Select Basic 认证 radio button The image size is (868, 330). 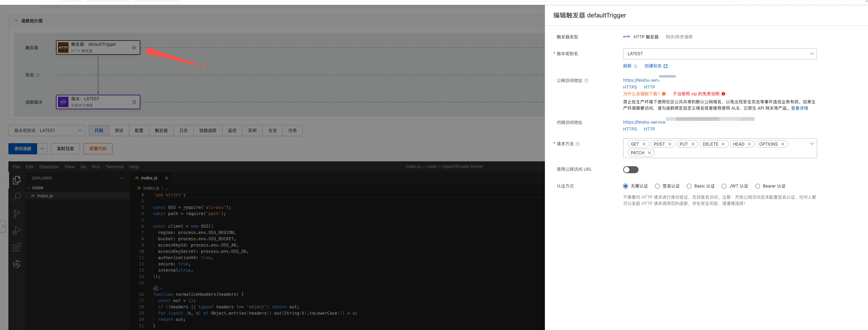point(689,186)
